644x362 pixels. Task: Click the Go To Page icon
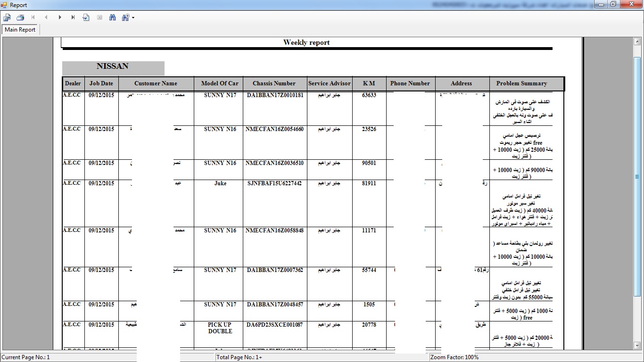[86, 17]
